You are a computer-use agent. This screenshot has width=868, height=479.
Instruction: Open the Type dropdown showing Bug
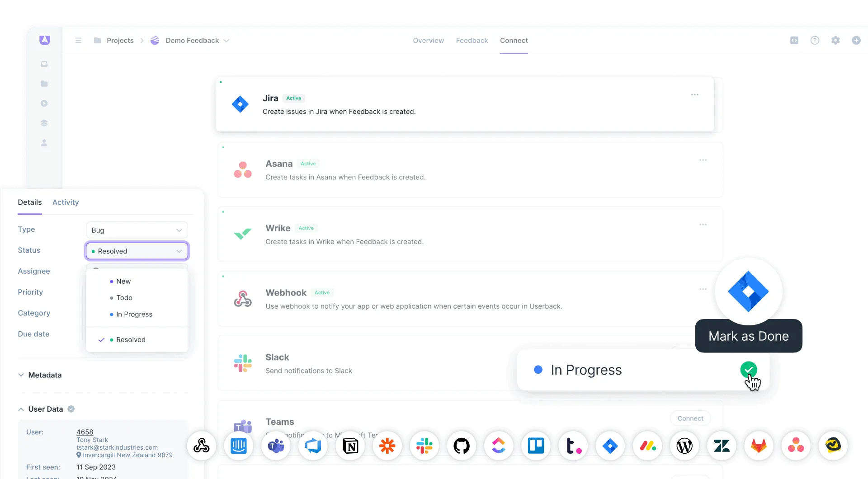[x=137, y=230]
